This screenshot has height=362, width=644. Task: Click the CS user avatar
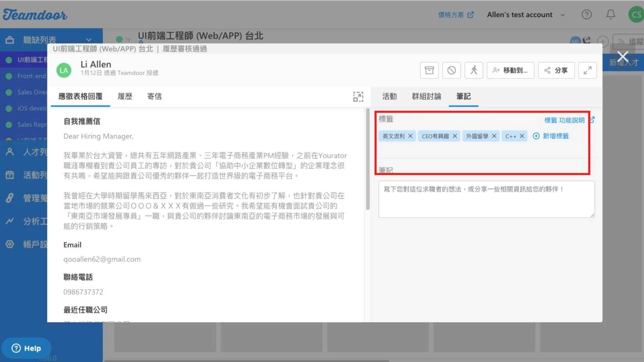click(636, 14)
